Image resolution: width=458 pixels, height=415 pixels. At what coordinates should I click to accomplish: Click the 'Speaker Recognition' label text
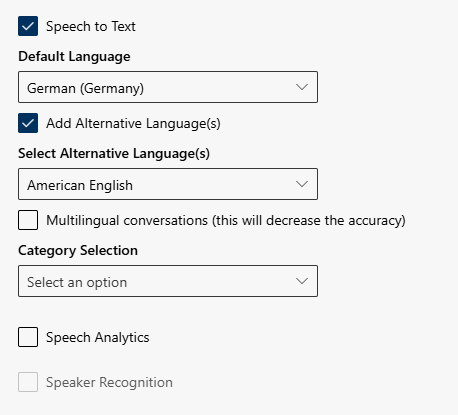coord(109,383)
